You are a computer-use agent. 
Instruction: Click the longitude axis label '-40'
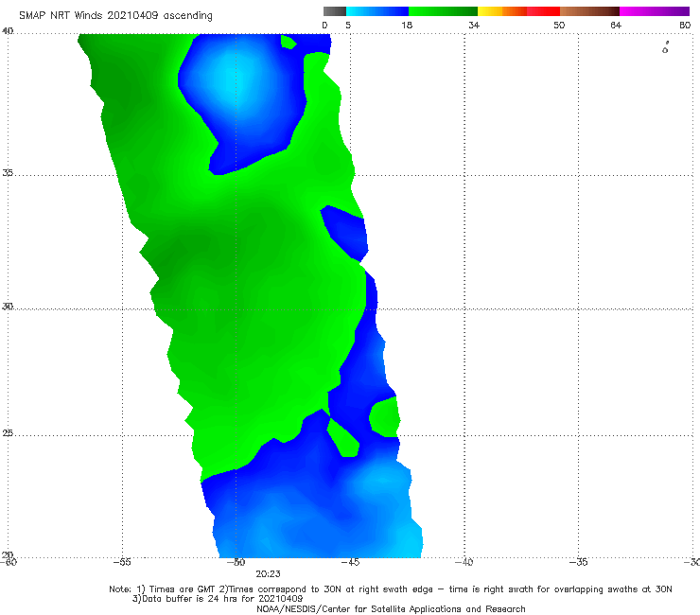[464, 562]
